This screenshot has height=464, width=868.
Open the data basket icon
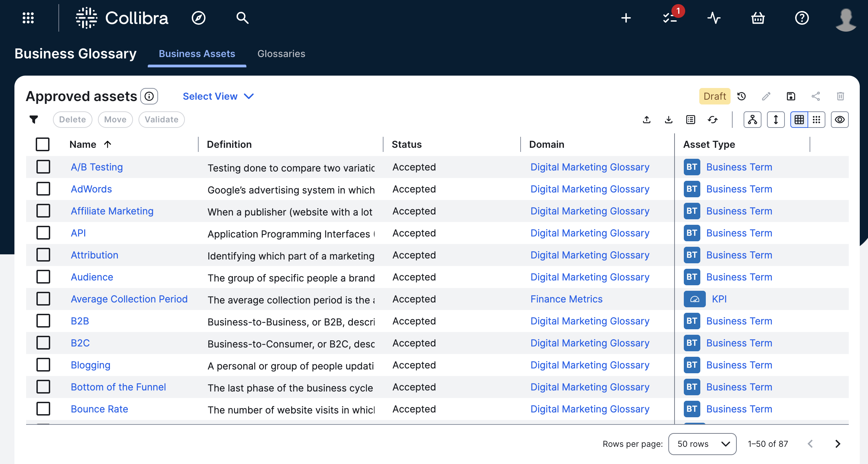[x=758, y=18]
